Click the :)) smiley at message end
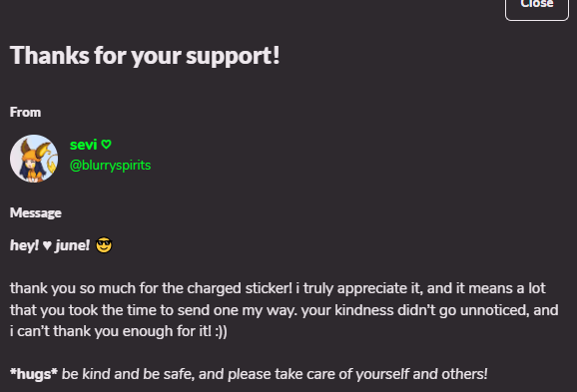 pos(222,331)
